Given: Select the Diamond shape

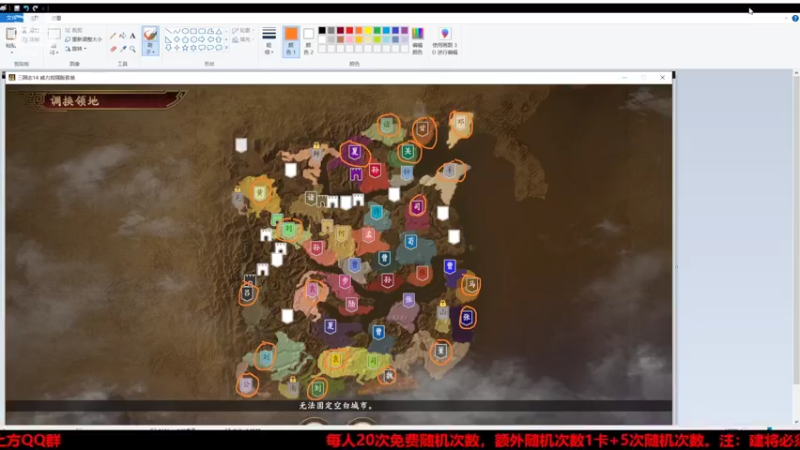Looking at the screenshot, I should tap(177, 39).
